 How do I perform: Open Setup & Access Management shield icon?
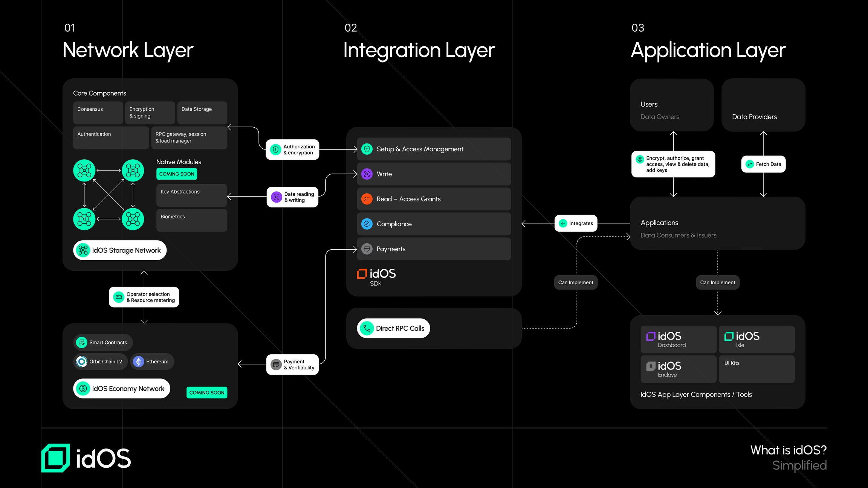pyautogui.click(x=366, y=149)
